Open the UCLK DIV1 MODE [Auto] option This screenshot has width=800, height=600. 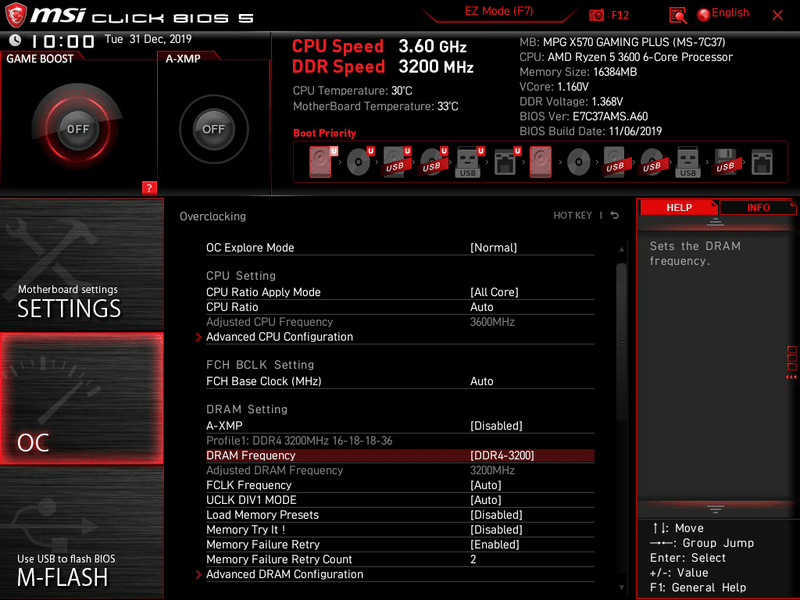486,499
